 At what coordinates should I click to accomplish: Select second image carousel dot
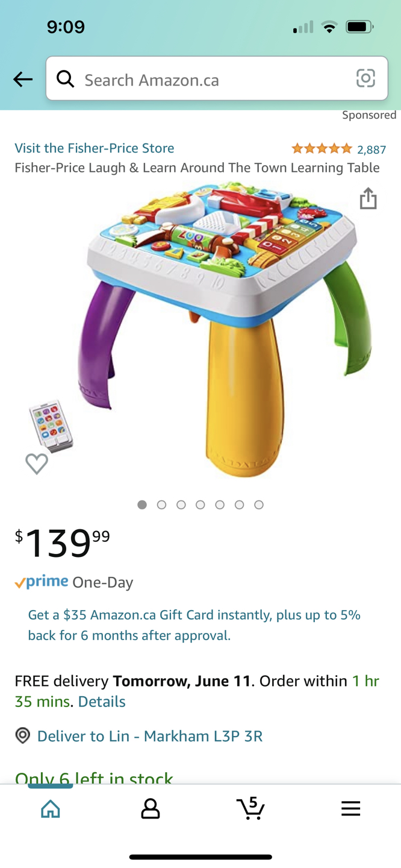pyautogui.click(x=161, y=505)
